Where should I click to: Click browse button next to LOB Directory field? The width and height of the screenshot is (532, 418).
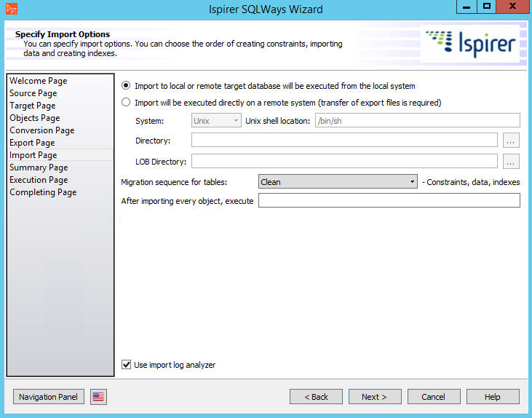[511, 162]
